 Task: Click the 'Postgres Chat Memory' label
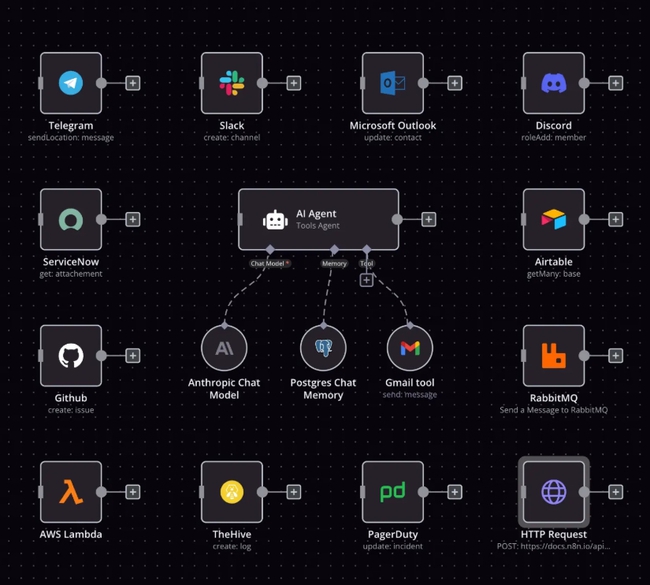323,389
